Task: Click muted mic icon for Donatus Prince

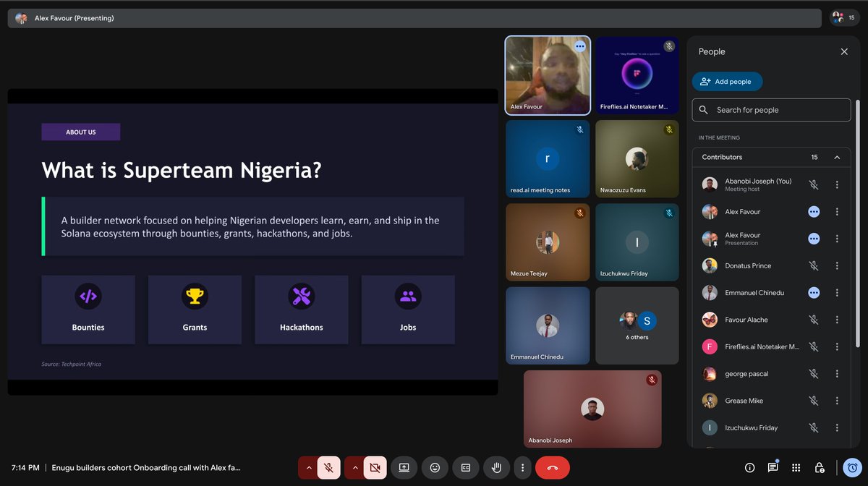Action: 814,265
